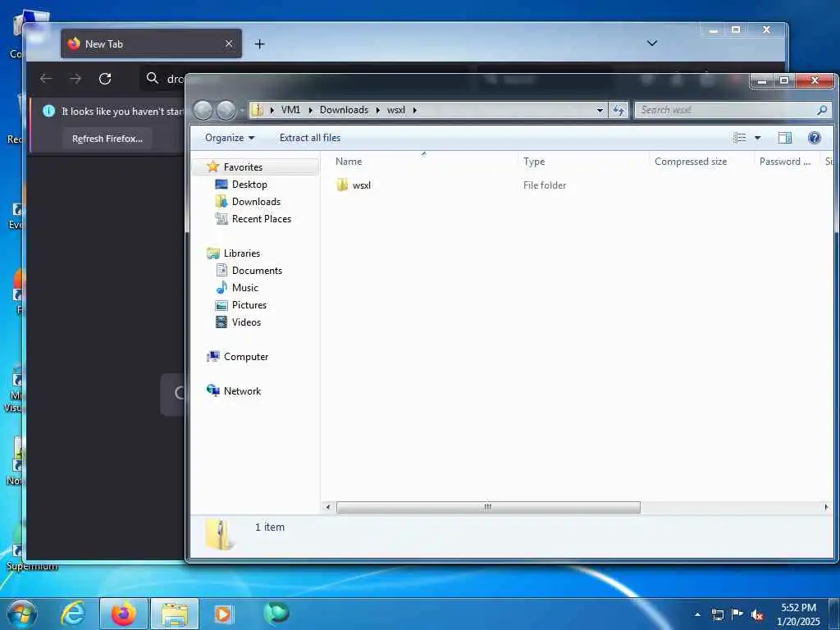Click the magnifier icon in Search wsxl box
The height and width of the screenshot is (630, 840).
tap(822, 110)
